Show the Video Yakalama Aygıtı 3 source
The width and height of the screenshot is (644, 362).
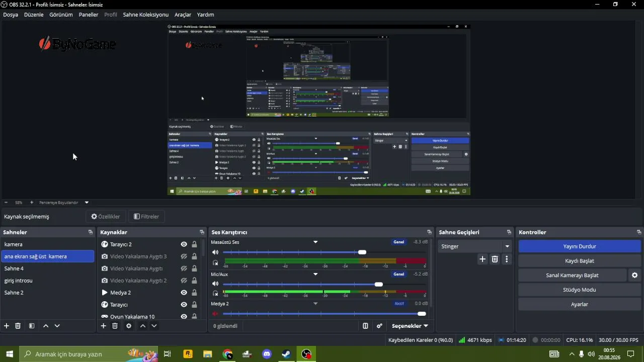(x=184, y=256)
